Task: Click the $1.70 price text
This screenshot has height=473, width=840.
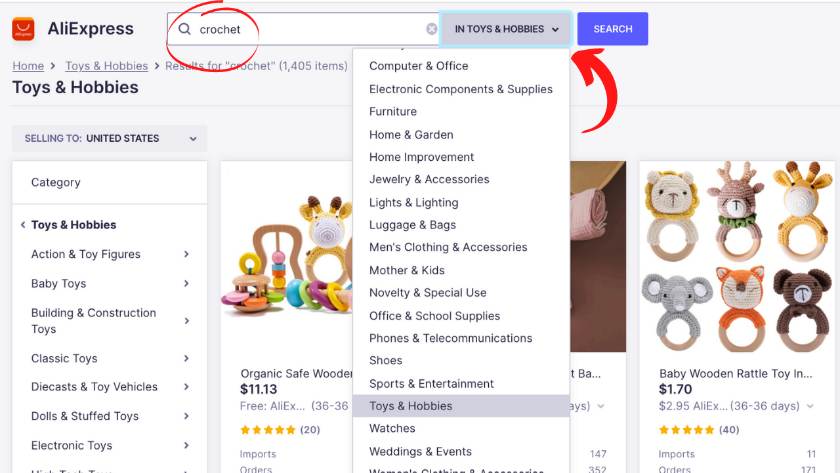Action: tap(676, 389)
